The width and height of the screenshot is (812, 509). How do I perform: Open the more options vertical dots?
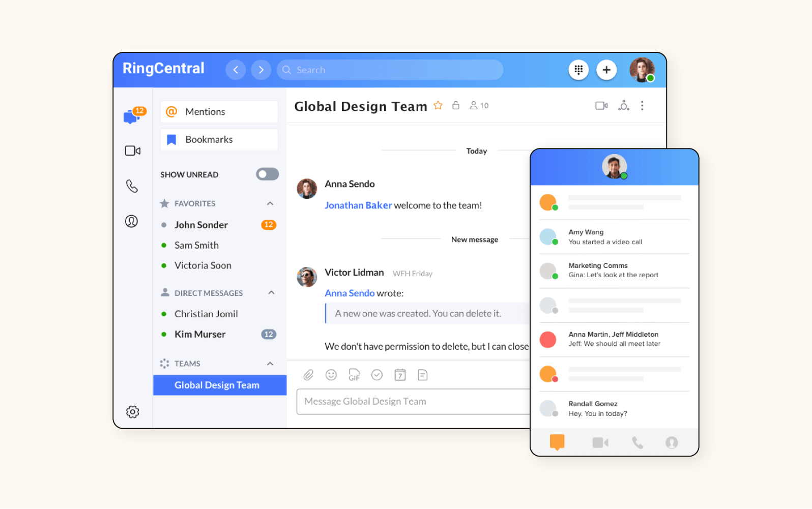(642, 105)
